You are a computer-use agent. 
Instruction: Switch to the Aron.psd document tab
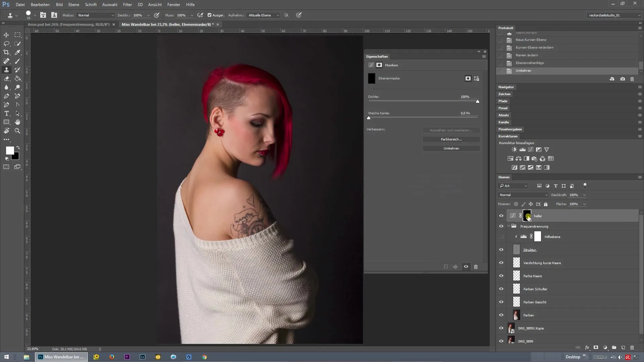pyautogui.click(x=69, y=24)
